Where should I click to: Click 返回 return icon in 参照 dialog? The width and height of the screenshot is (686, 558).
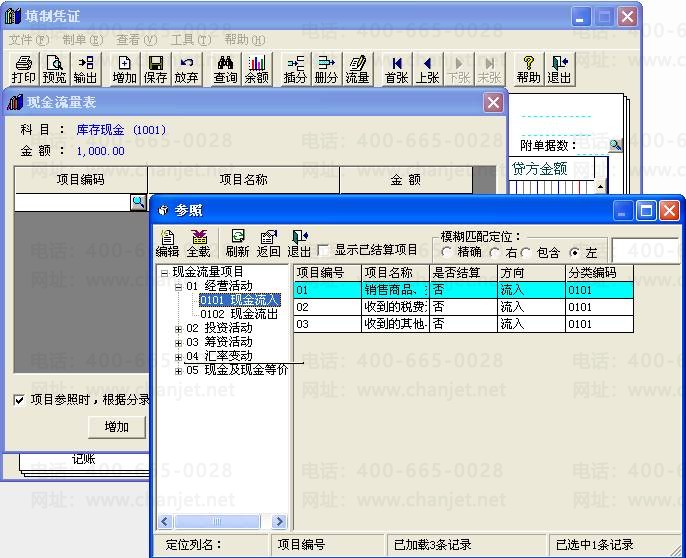pos(269,244)
